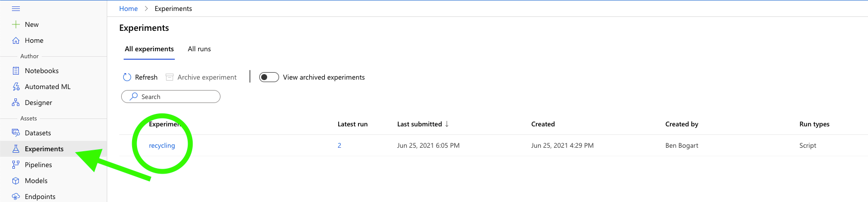
Task: Click the Archive experiment button
Action: tap(201, 77)
